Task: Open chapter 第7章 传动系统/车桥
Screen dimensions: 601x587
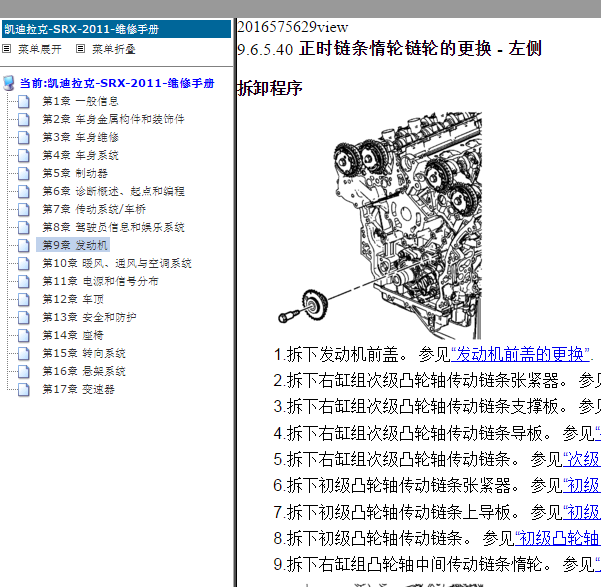Action: point(94,209)
